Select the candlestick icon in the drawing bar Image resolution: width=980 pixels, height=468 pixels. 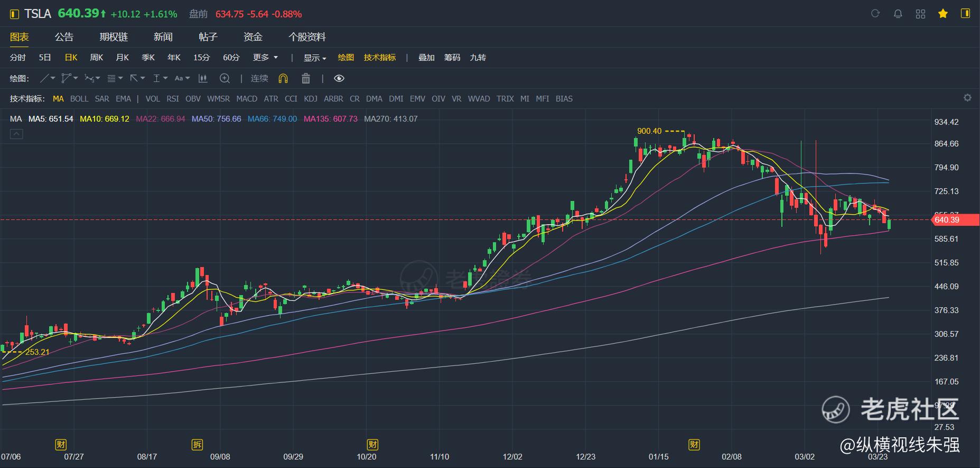[x=202, y=78]
